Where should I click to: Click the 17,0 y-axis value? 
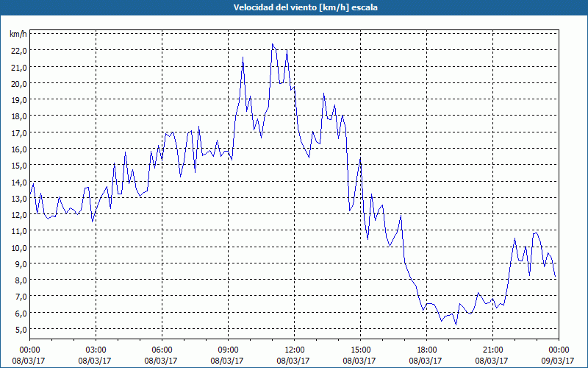19,132
